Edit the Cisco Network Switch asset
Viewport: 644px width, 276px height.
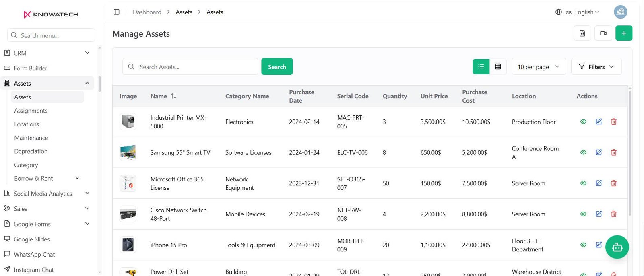(599, 214)
